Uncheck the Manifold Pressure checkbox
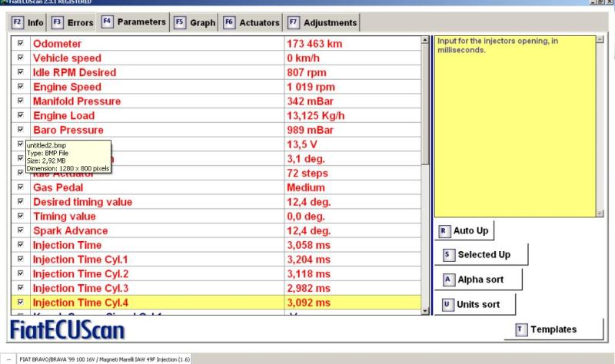The image size is (615, 364). pos(20,101)
